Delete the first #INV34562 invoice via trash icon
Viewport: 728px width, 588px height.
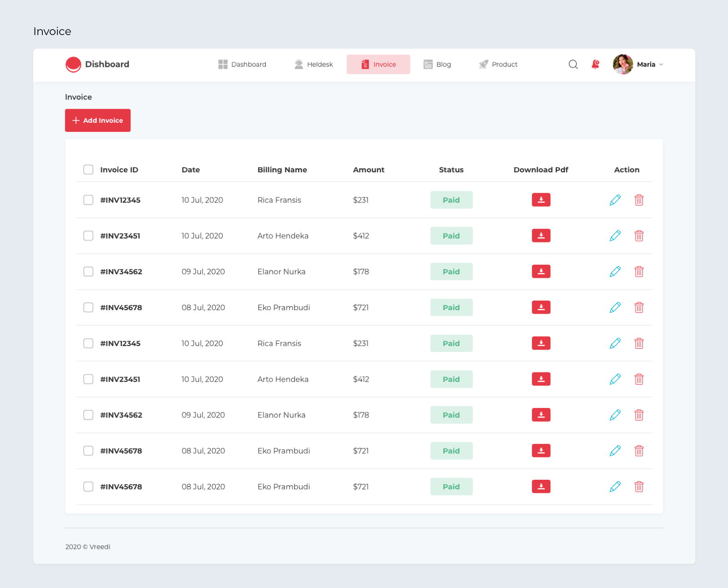(x=639, y=271)
